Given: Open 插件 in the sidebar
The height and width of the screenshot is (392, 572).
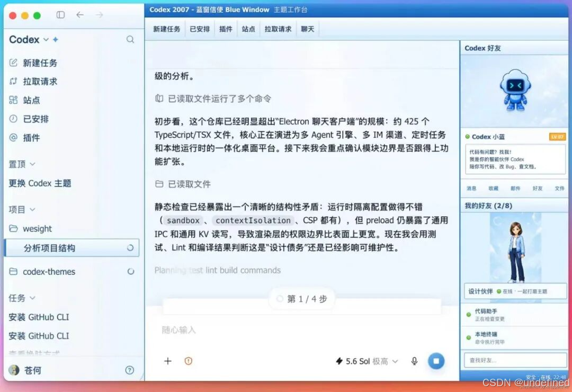Looking at the screenshot, I should point(31,138).
